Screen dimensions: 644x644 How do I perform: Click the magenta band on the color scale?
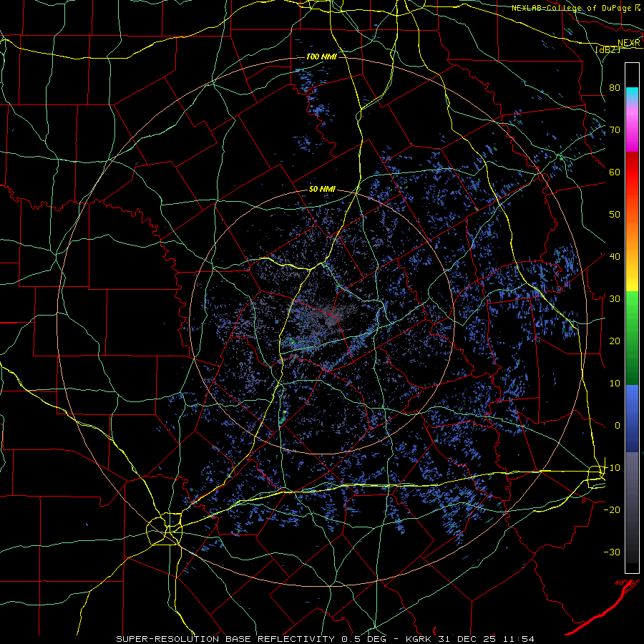pyautogui.click(x=632, y=132)
